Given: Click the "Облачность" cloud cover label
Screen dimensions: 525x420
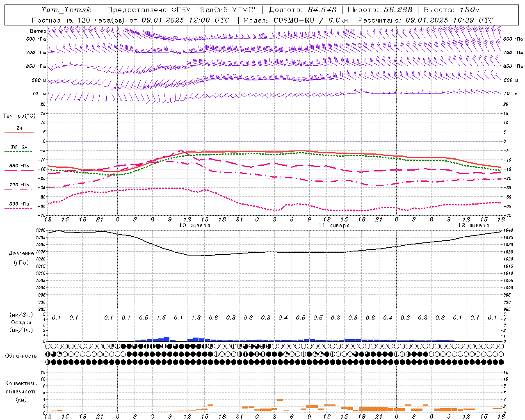Looking at the screenshot, I should pos(21,356).
